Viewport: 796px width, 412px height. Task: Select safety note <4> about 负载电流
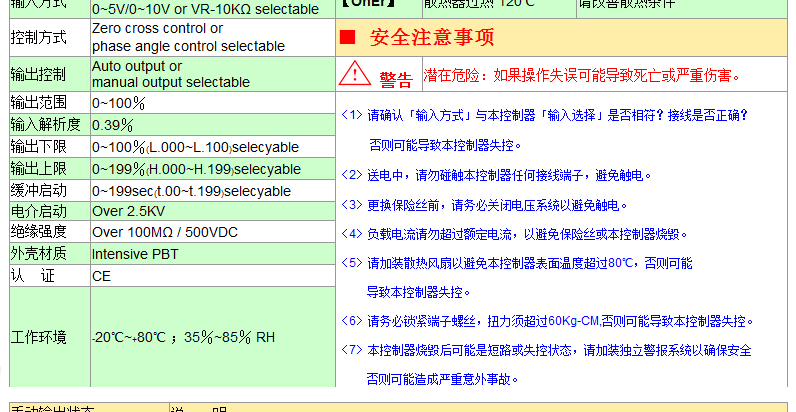(515, 233)
